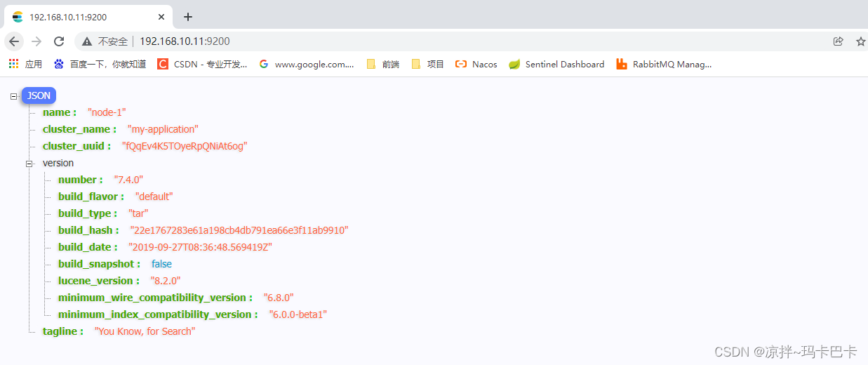Open the RabbitMQ Management bookmark

click(664, 64)
